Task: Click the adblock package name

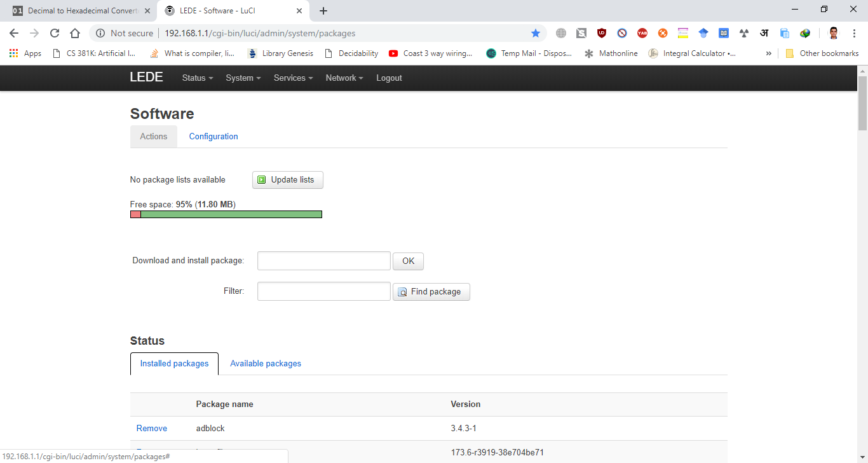Action: [x=210, y=428]
